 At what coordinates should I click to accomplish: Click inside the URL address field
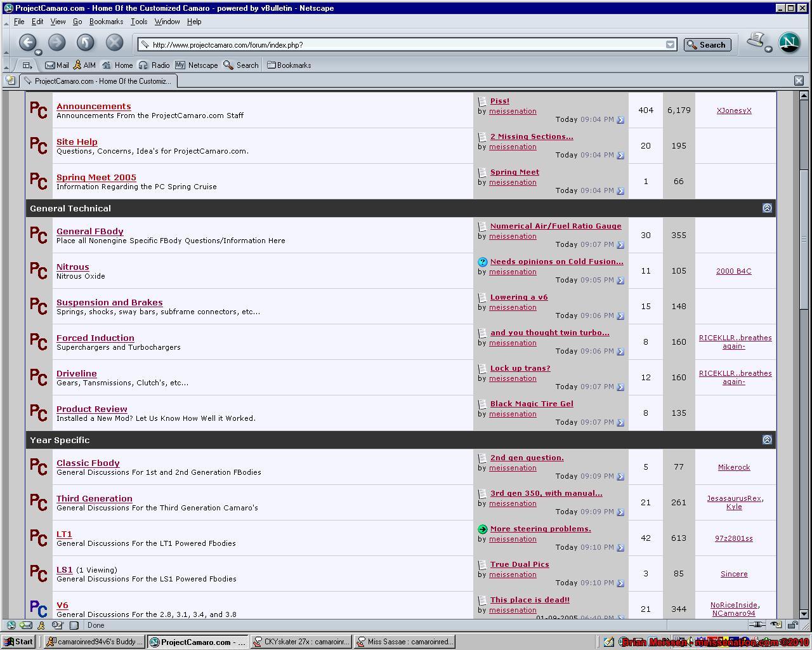point(407,45)
